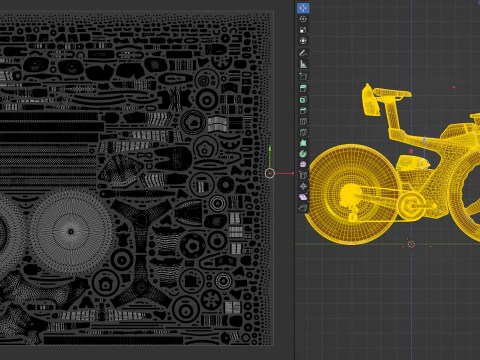480x360 pixels.
Task: Select the Rip Region tool
Action: pos(303,208)
